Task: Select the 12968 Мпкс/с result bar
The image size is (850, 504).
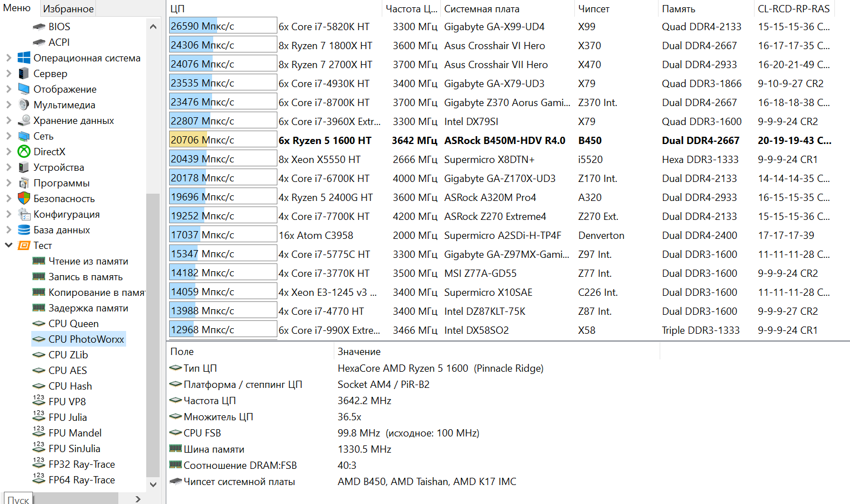Action: pyautogui.click(x=223, y=330)
